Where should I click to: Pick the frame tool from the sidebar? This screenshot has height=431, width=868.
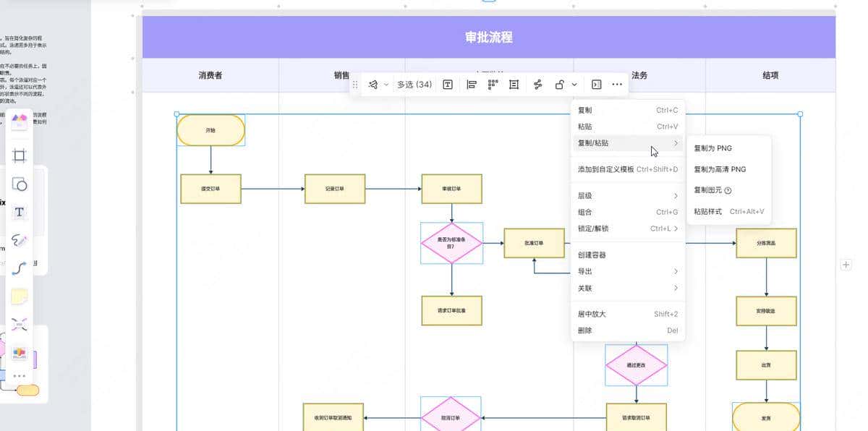tap(20, 155)
